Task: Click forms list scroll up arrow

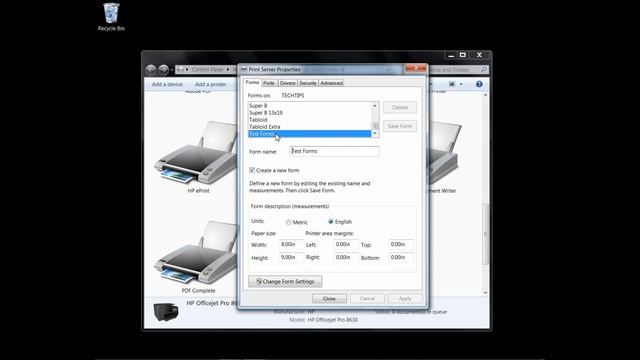Action: pos(375,106)
